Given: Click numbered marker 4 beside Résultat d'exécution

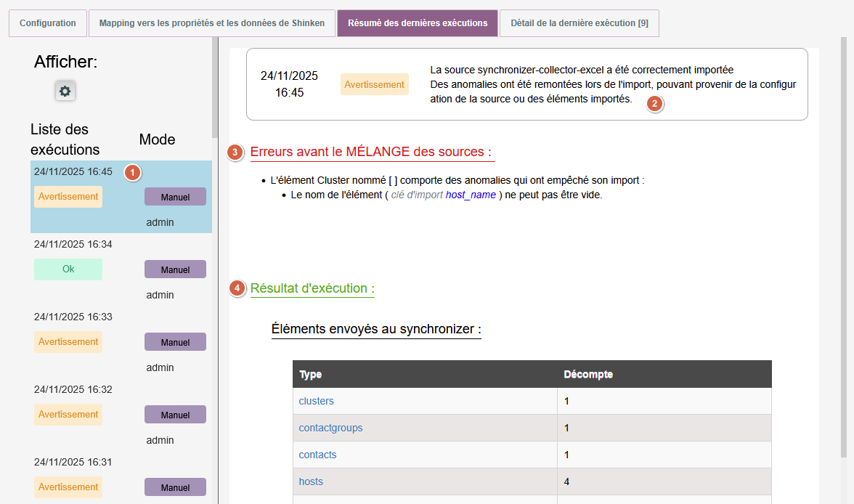Looking at the screenshot, I should tap(237, 288).
